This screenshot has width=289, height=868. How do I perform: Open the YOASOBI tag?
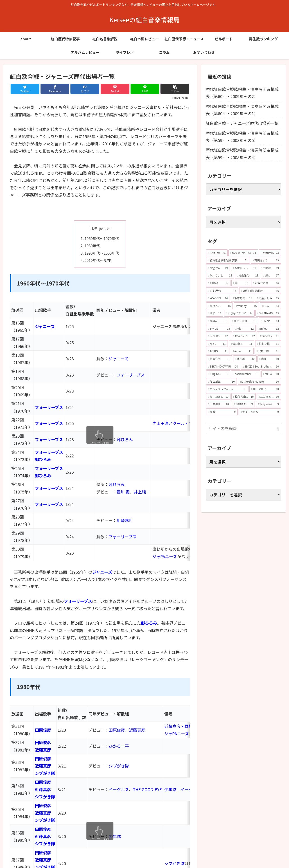[x=218, y=298]
